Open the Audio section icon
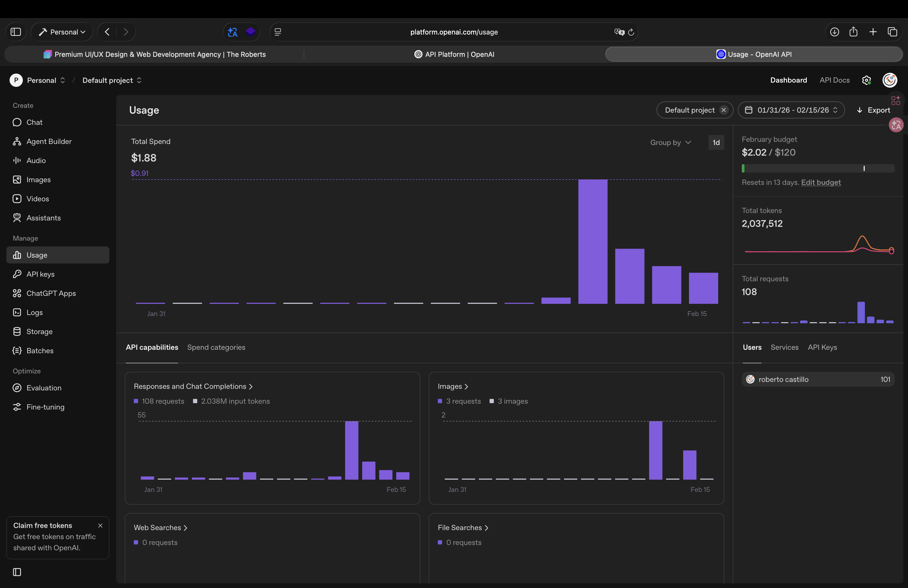Viewport: 908px width, 588px height. 17,160
